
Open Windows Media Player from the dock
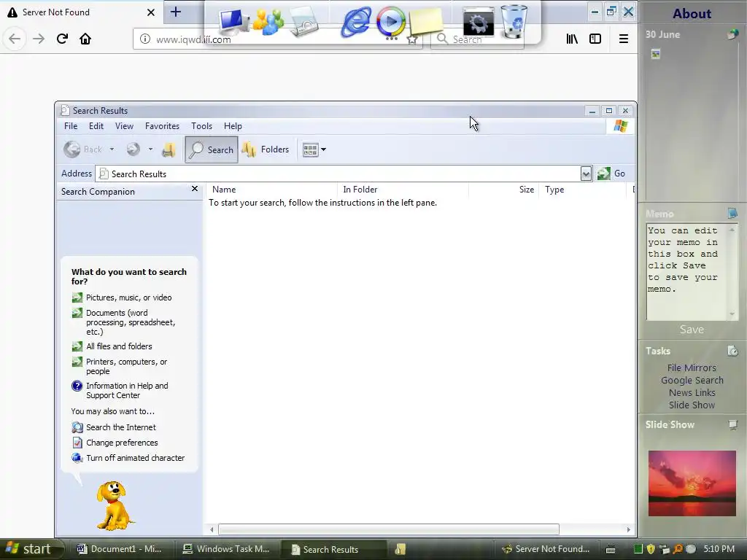click(391, 21)
